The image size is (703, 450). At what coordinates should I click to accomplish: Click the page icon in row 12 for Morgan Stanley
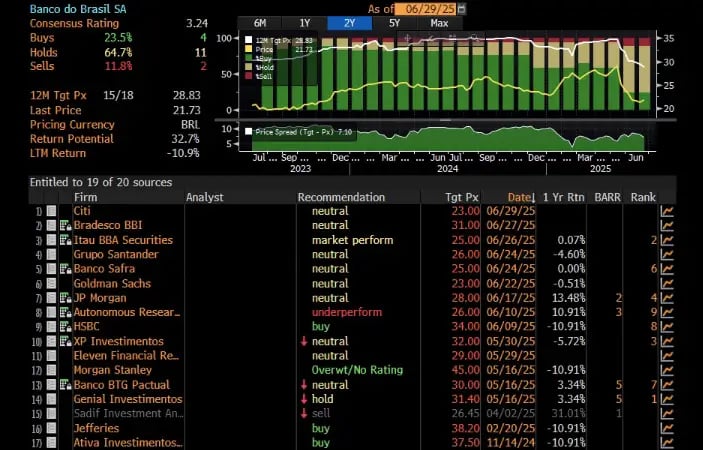(52, 370)
